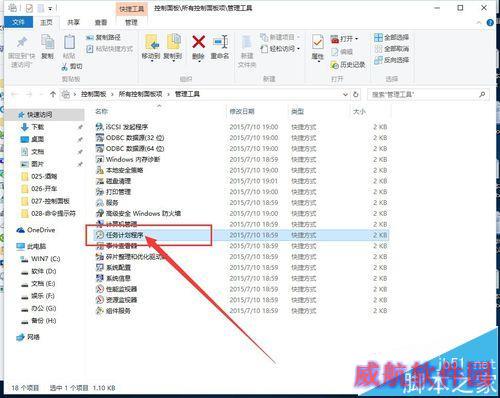
Task: Switch to the View ribbon tab
Action: pyautogui.click(x=101, y=22)
